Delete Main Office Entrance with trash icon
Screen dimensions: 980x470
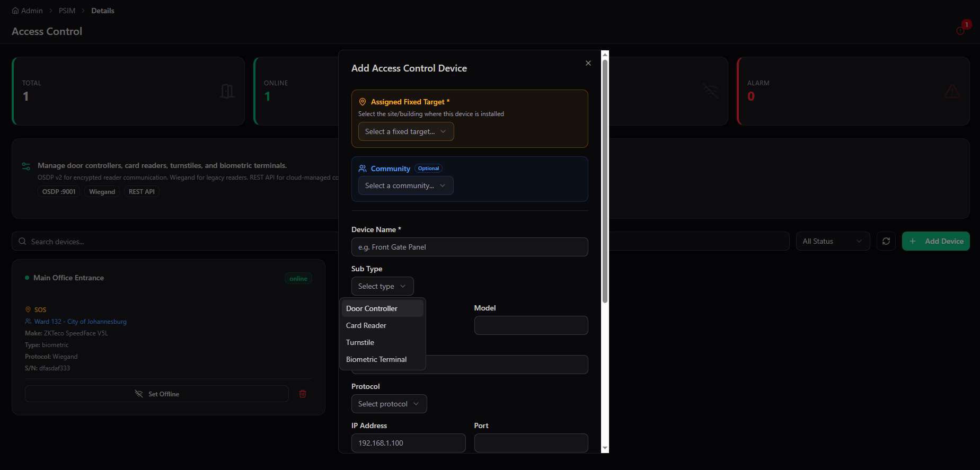click(x=303, y=394)
